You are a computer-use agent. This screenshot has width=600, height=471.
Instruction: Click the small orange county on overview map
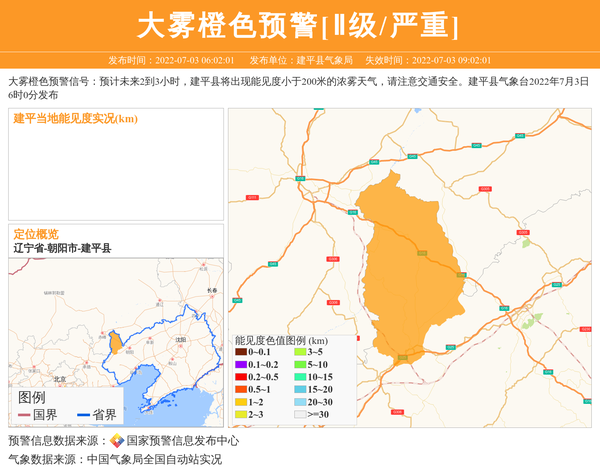click(116, 343)
